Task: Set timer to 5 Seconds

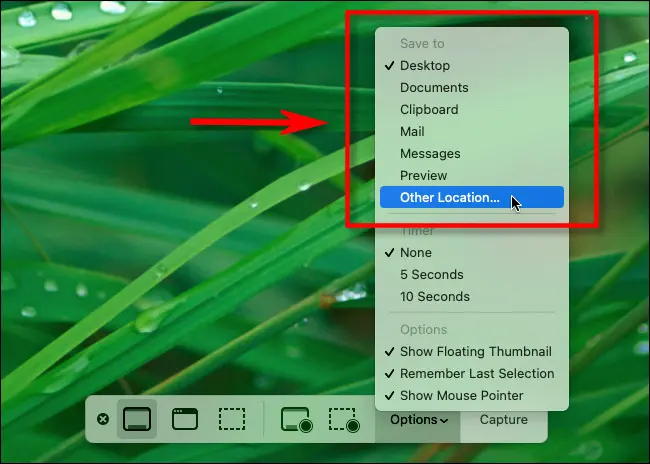Action: click(x=431, y=274)
